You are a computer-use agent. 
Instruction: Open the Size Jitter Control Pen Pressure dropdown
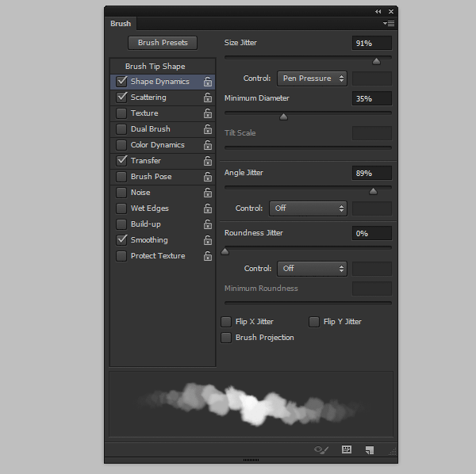click(312, 78)
